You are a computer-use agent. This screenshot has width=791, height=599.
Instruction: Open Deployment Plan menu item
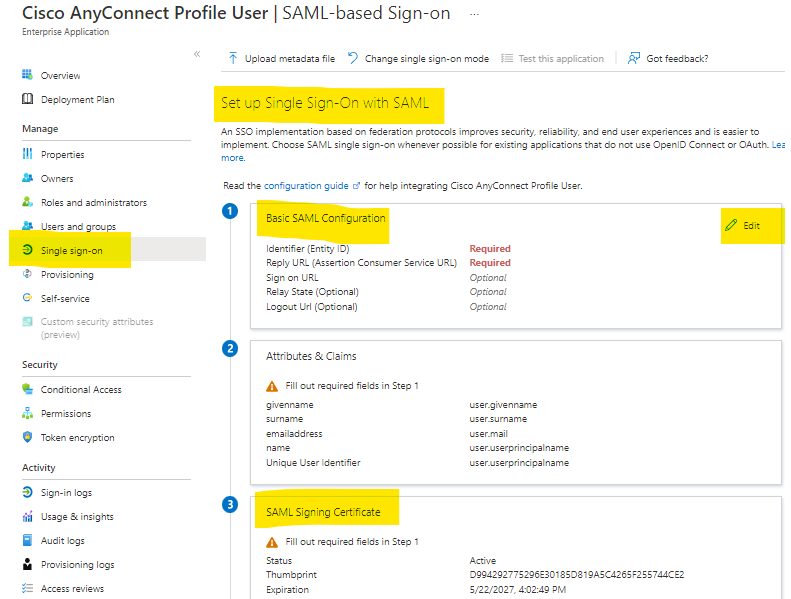(77, 99)
